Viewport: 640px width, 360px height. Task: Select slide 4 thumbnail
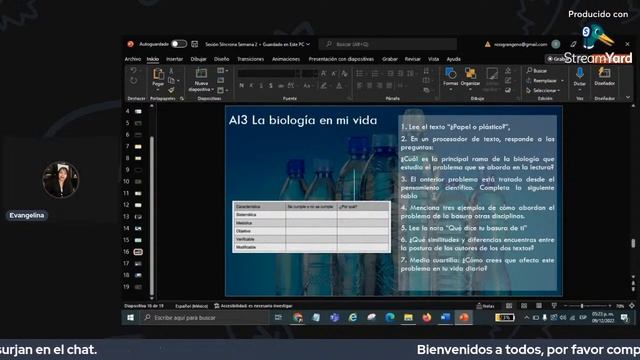tap(138, 111)
